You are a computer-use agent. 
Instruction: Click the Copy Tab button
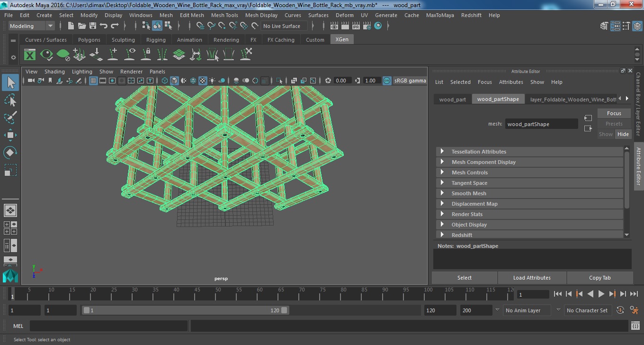pyautogui.click(x=599, y=278)
